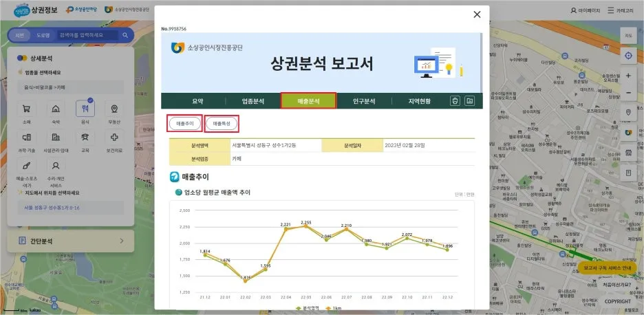Open the 업종분석 tab
This screenshot has height=315, width=644.
[253, 101]
